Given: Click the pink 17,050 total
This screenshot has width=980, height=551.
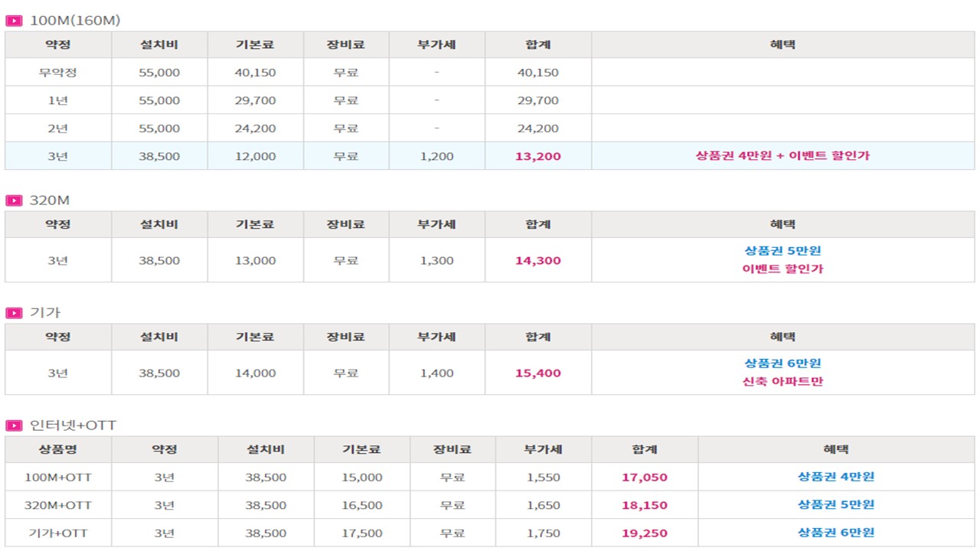Looking at the screenshot, I should coord(645,478).
